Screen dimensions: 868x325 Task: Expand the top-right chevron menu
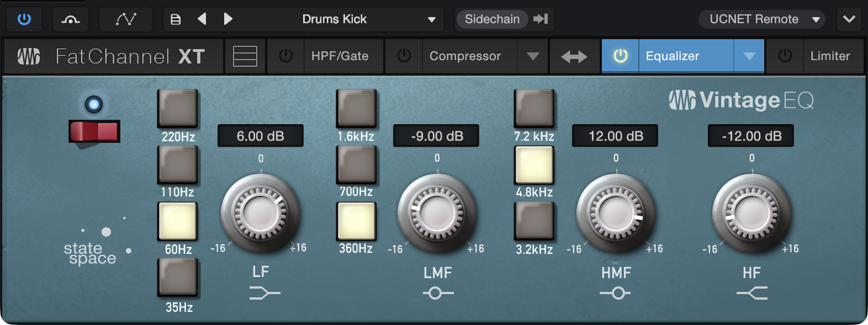(x=849, y=19)
